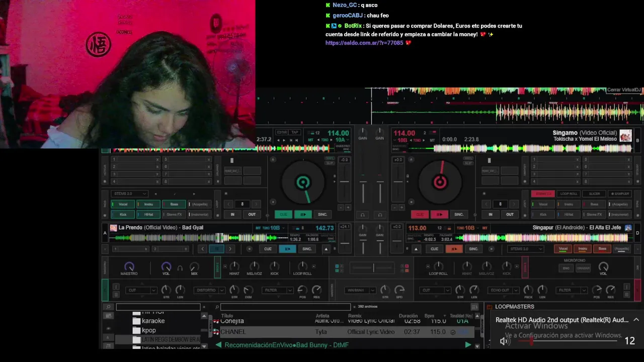Open the left FILTER effect dropdown
644x362 pixels.
(x=278, y=290)
